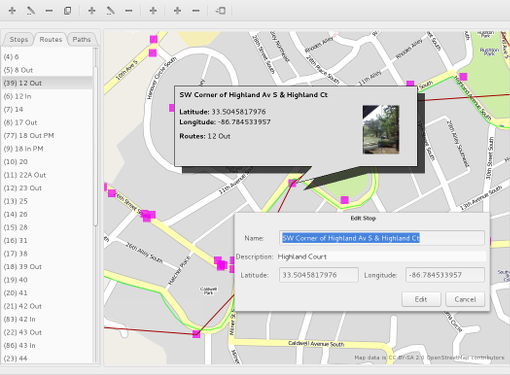
Task: Select route '(86) 43 In'
Action: 47,345
